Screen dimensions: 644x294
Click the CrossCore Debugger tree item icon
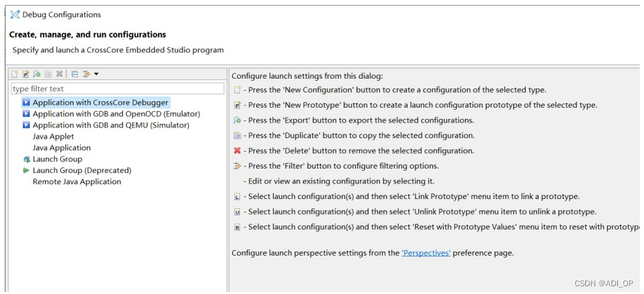tap(26, 102)
